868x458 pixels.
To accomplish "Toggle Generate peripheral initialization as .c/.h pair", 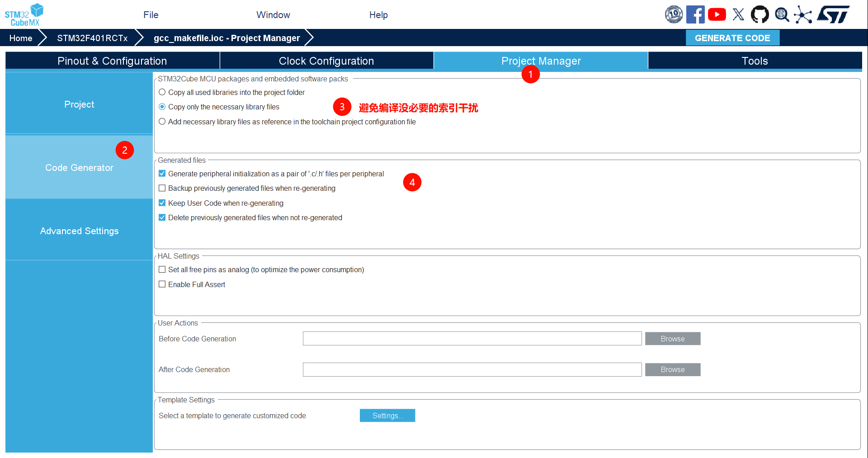I will (x=162, y=174).
